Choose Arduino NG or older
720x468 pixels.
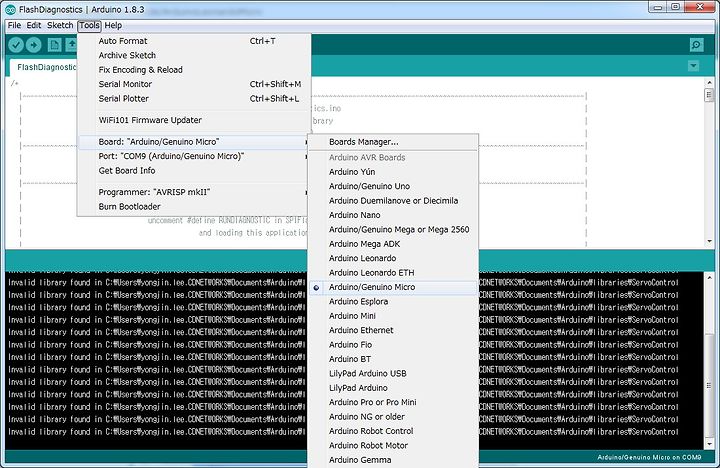point(393,417)
